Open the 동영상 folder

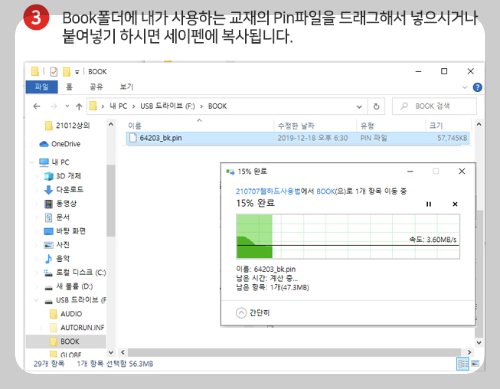click(61, 204)
